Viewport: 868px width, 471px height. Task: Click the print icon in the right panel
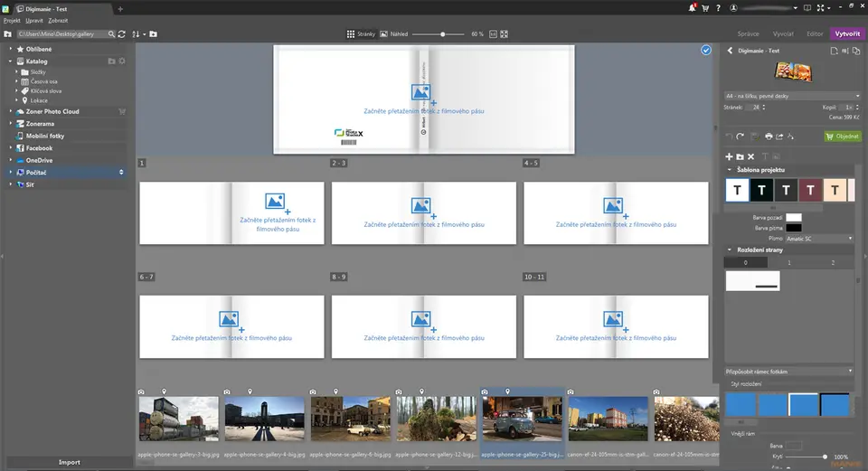click(769, 137)
